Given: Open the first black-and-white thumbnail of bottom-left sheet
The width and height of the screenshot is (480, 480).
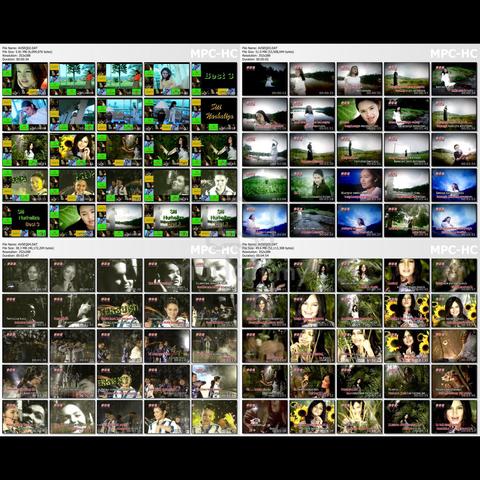Looking at the screenshot, I should (x=25, y=275).
